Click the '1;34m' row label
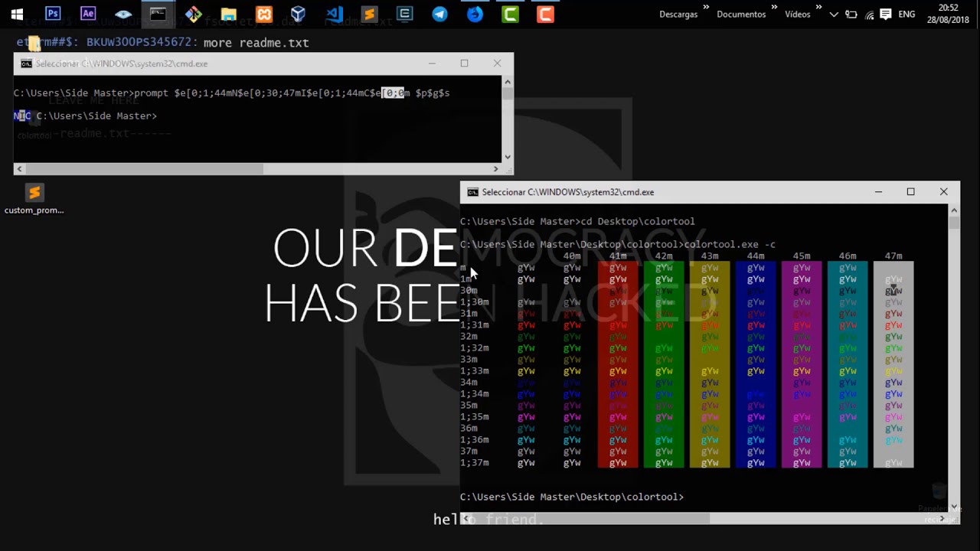The width and height of the screenshot is (980, 551). pyautogui.click(x=474, y=394)
